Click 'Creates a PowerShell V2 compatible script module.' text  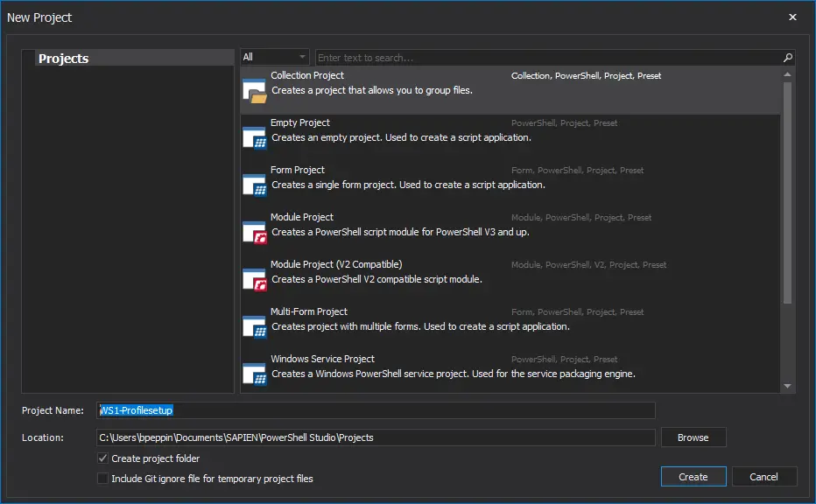tap(376, 280)
